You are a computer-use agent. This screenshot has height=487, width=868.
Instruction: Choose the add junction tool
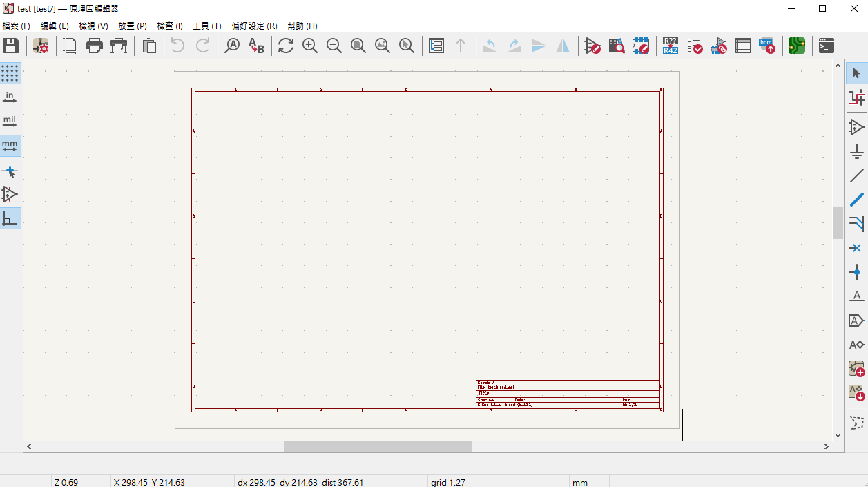(856, 271)
